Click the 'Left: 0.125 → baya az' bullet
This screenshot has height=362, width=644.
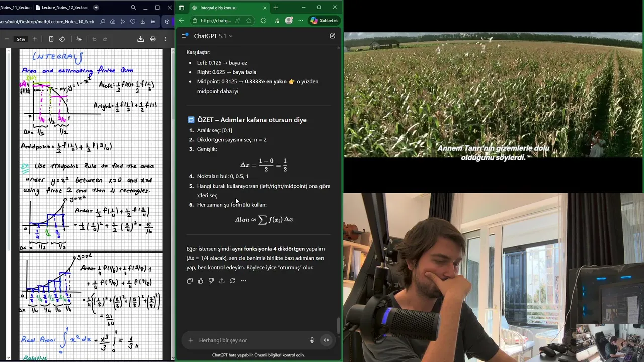(x=222, y=63)
